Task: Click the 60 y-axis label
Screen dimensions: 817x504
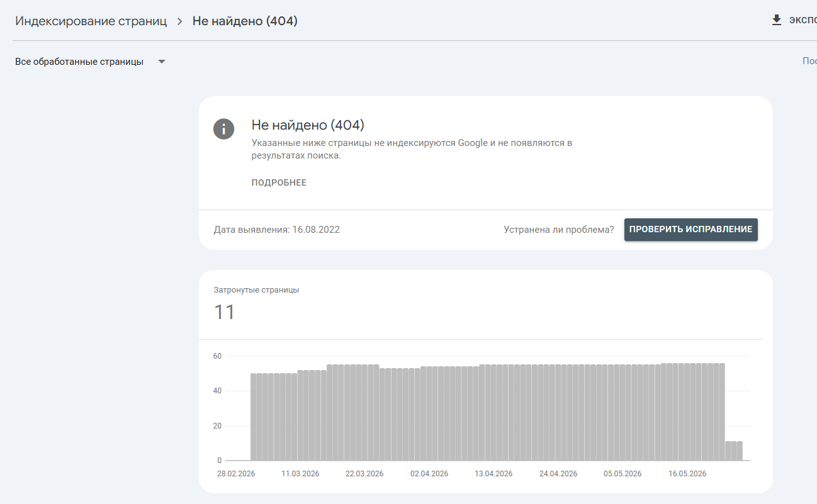Action: click(x=217, y=356)
